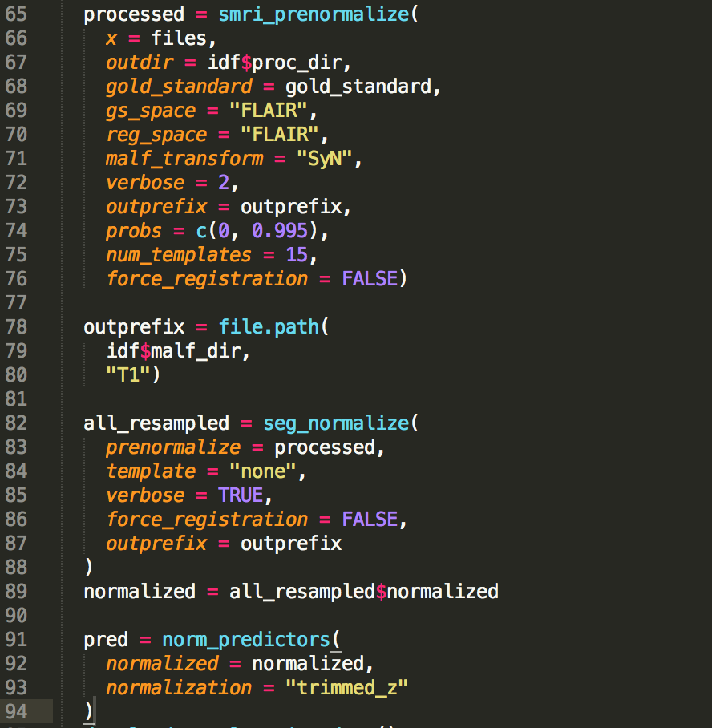Click line number 77 in gutter

pos(16,303)
